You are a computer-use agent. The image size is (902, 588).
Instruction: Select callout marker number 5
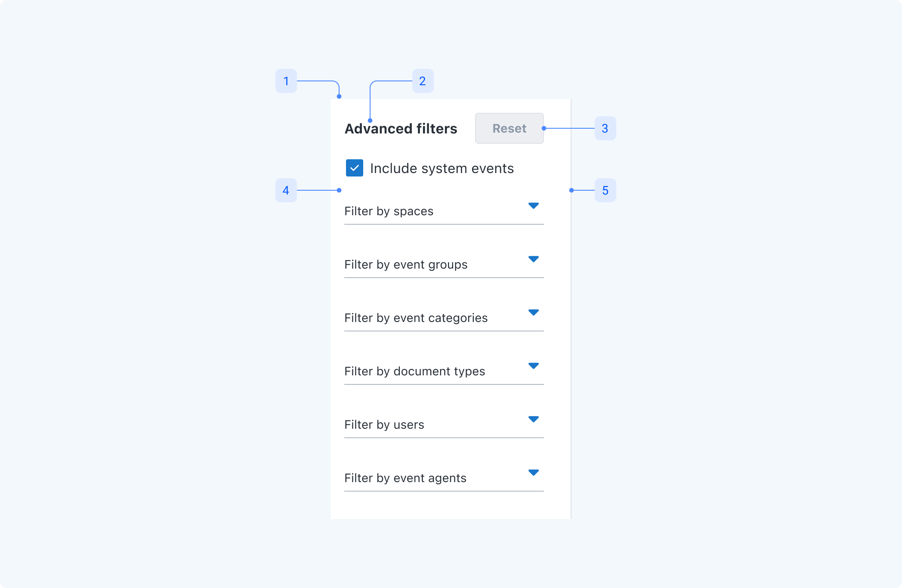(x=605, y=190)
